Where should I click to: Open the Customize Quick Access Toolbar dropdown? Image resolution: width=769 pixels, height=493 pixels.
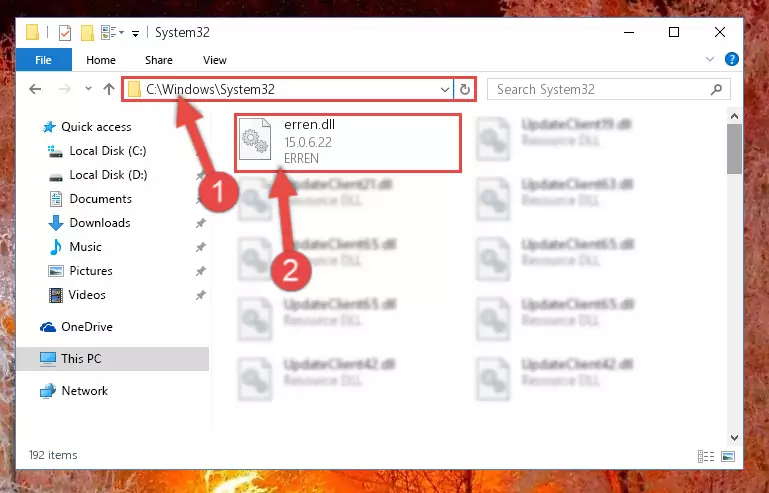pos(135,33)
